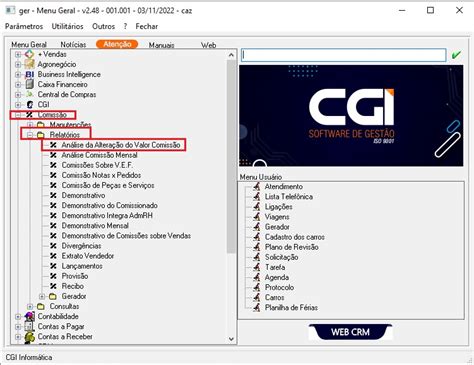Image resolution: width=474 pixels, height=365 pixels.
Task: Click the Central de Compras icon
Action: (x=30, y=94)
